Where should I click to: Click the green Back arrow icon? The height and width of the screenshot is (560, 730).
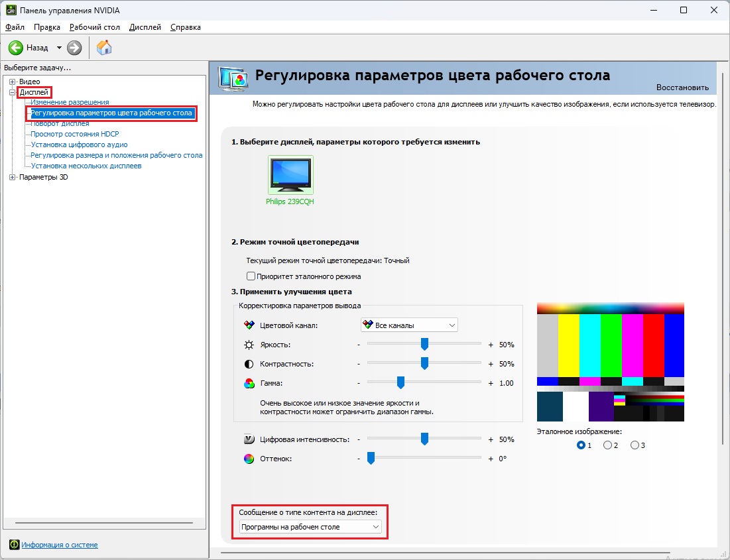pyautogui.click(x=15, y=48)
